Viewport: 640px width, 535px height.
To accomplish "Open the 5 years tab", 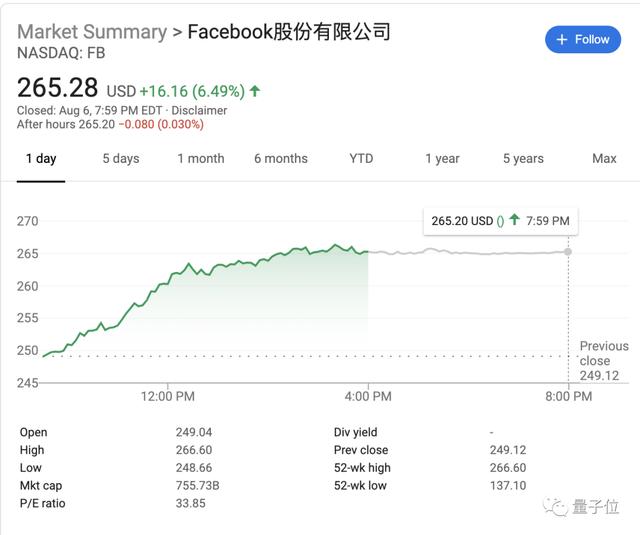I will point(523,158).
